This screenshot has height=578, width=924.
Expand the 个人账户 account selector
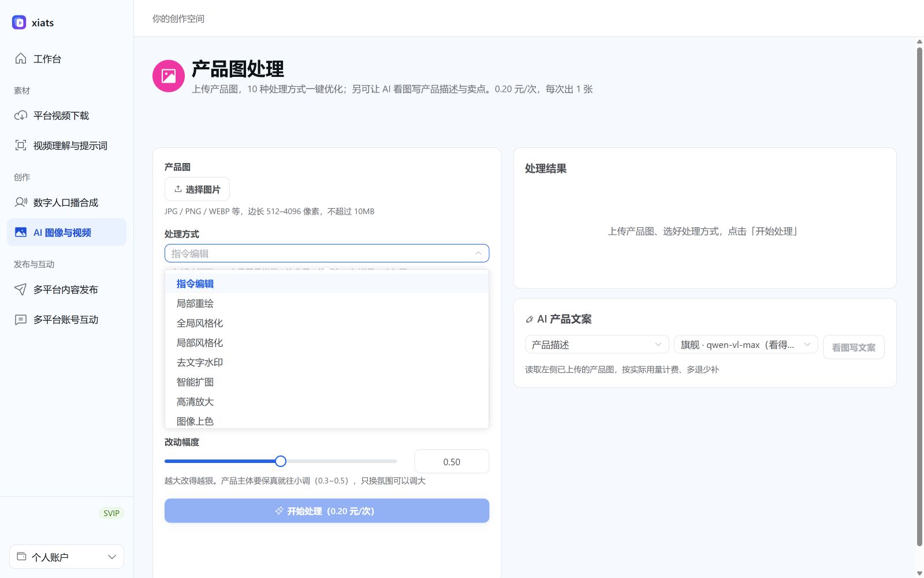[66, 557]
